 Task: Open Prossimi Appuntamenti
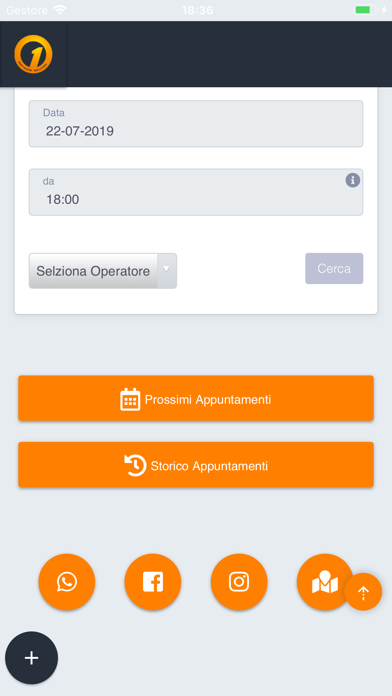[196, 398]
